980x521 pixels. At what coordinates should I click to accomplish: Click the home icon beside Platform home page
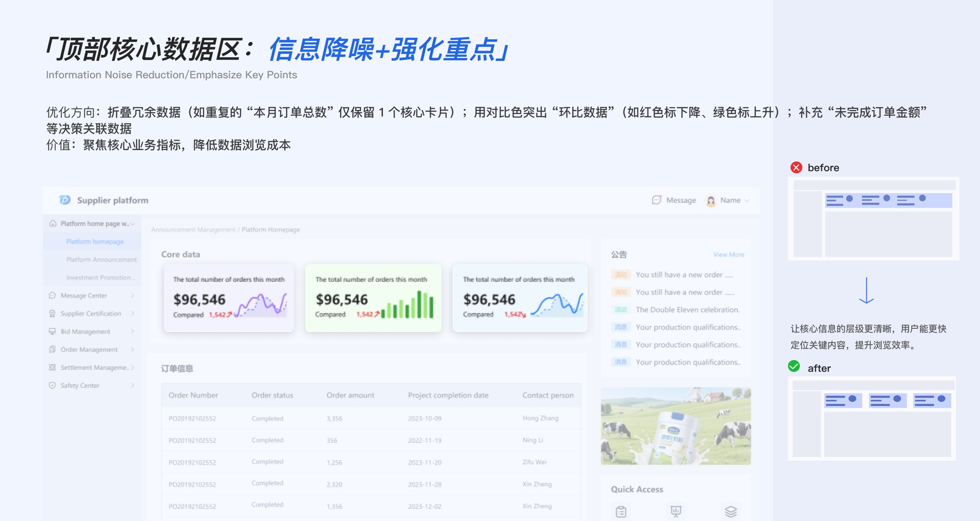[53, 223]
